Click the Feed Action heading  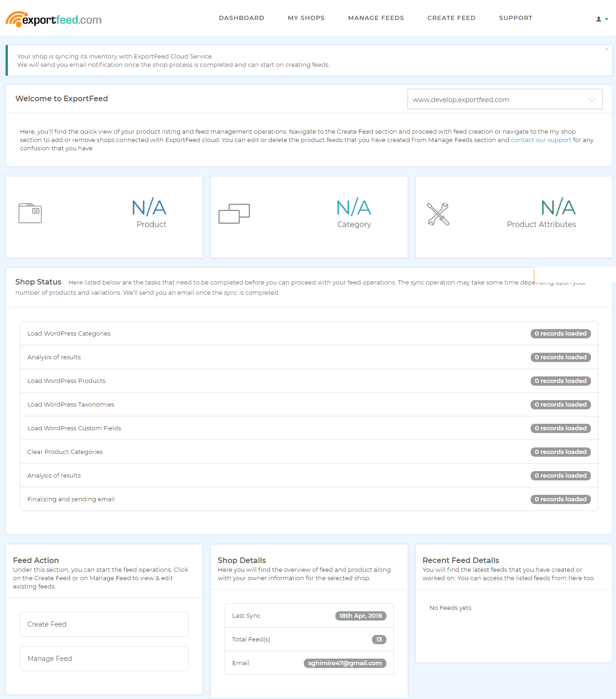coord(36,560)
